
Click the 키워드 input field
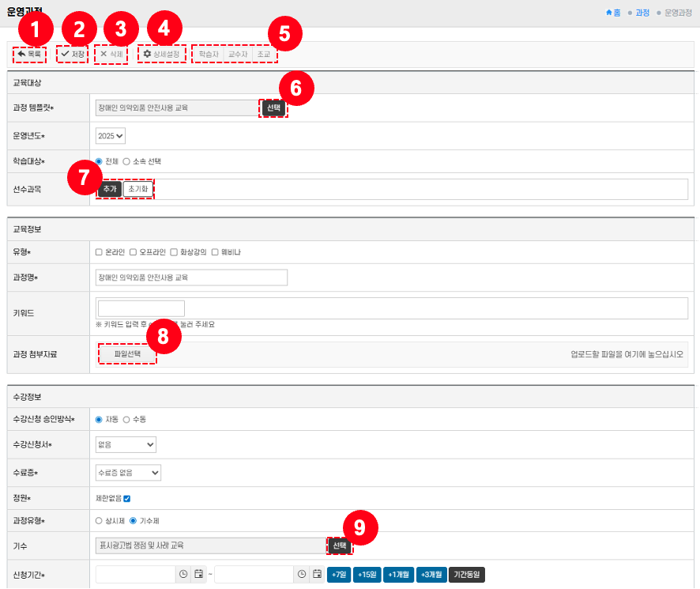tap(141, 308)
